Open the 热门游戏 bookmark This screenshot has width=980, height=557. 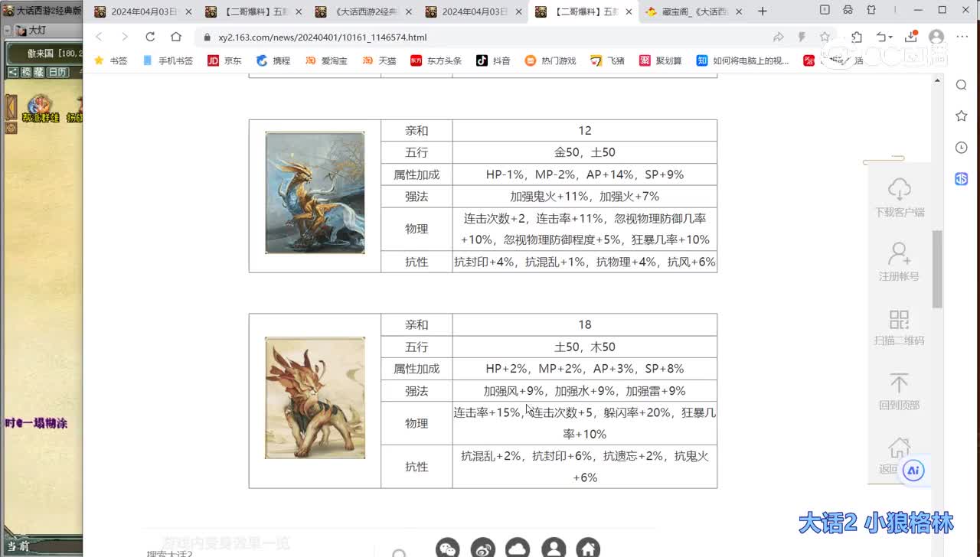[550, 60]
